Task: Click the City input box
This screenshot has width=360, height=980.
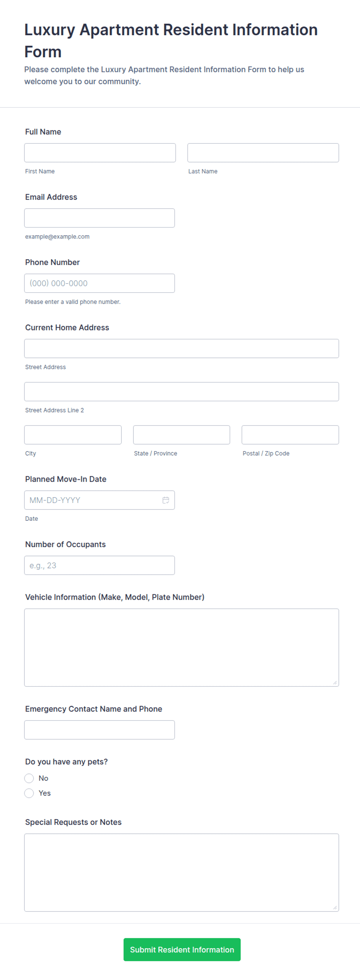Action: [73, 435]
